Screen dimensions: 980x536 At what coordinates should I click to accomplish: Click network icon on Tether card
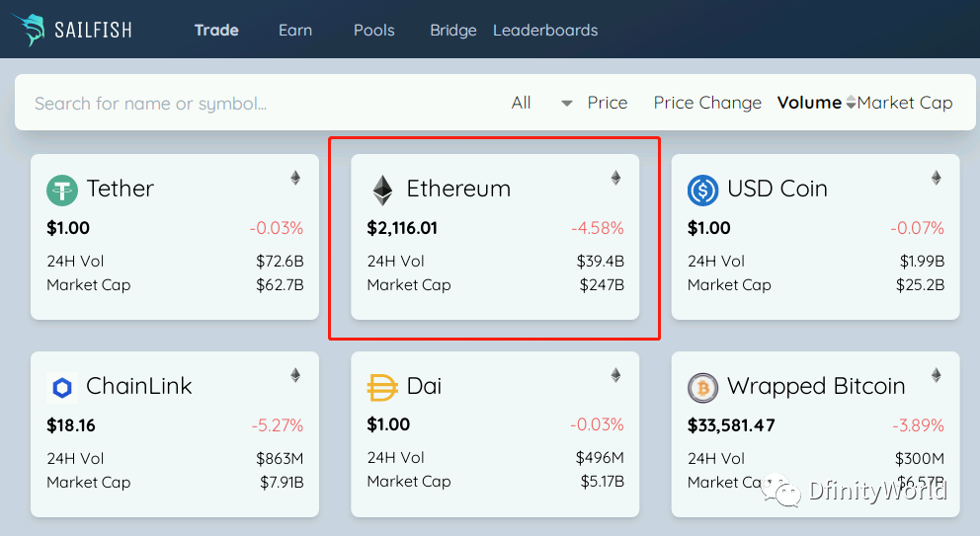(x=294, y=178)
